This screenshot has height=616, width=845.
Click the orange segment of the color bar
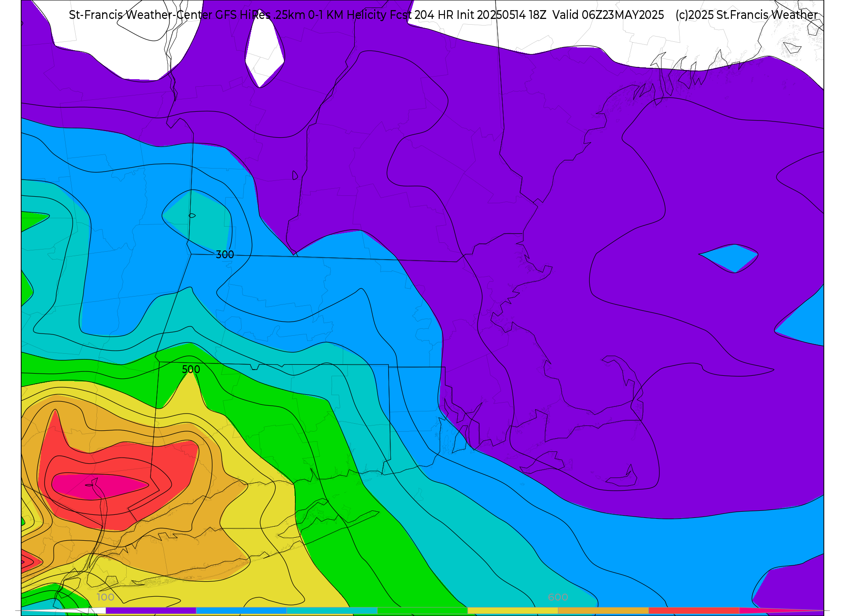pos(603,611)
